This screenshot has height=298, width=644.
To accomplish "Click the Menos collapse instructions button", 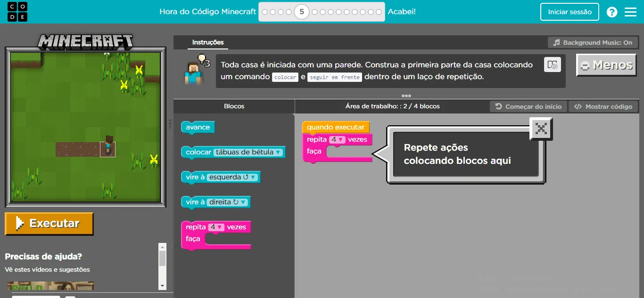I will pos(607,65).
